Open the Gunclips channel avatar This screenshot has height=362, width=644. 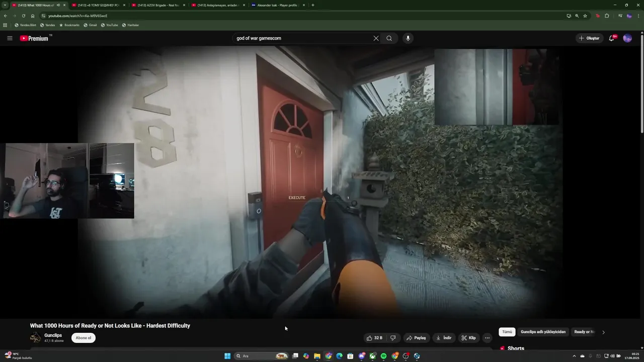[x=35, y=338]
